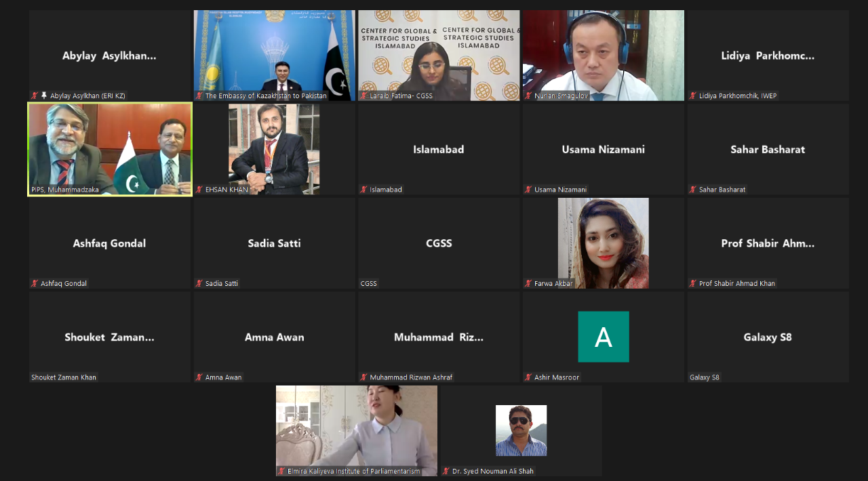Select Embassy of Kazakhstan to Pakistan video

coord(275,56)
